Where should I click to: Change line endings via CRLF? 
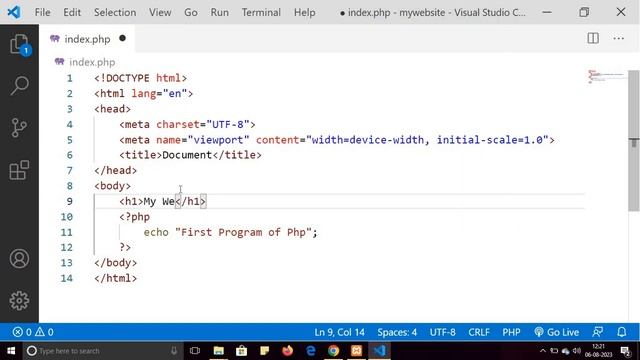(x=479, y=332)
